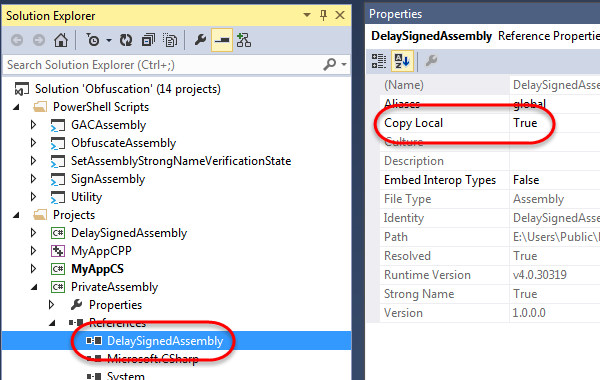The height and width of the screenshot is (380, 600).
Task: Click the Property Pages wrench in Properties
Action: click(x=431, y=60)
